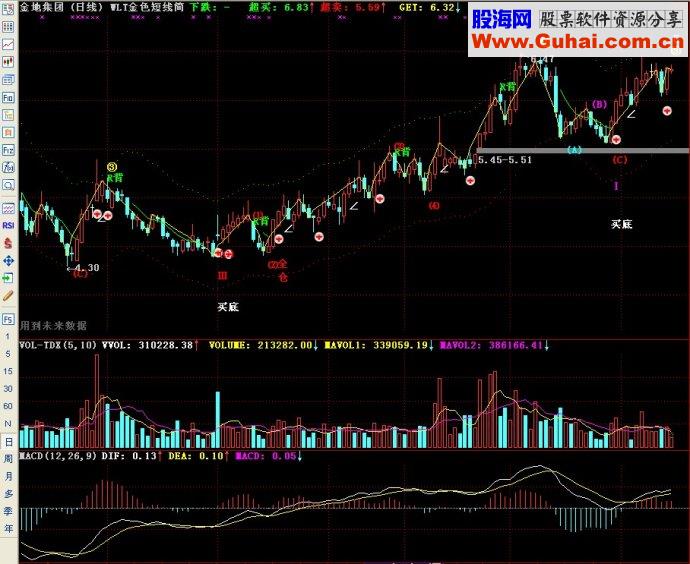Image resolution: width=690 pixels, height=564 pixels.
Task: Click the F10 company info icon
Action: tap(8, 97)
